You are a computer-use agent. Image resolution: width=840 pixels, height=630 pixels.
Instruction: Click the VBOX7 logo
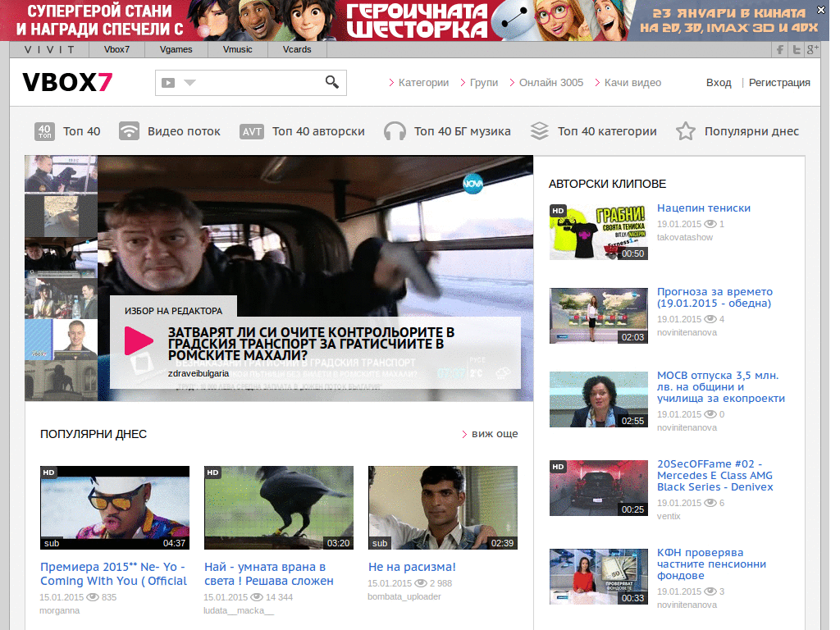pos(67,82)
